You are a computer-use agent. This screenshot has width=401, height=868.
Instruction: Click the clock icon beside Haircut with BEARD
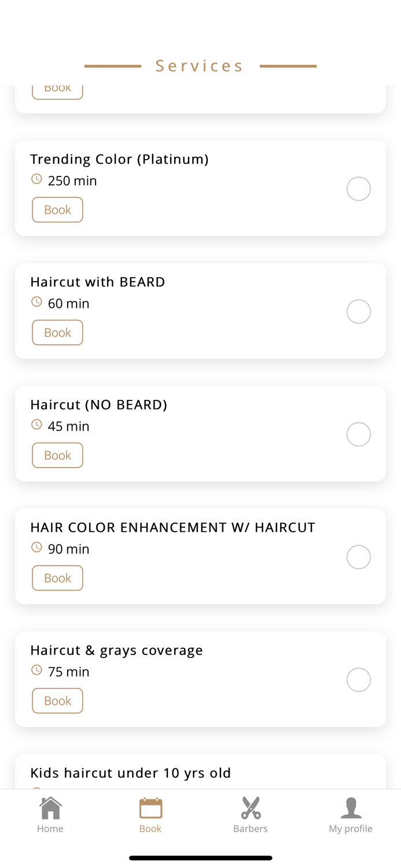coord(36,301)
